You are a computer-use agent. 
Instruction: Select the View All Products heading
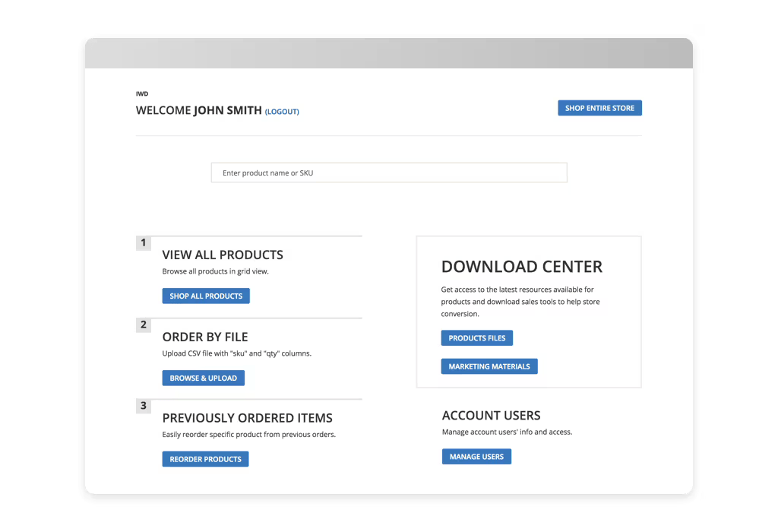223,255
